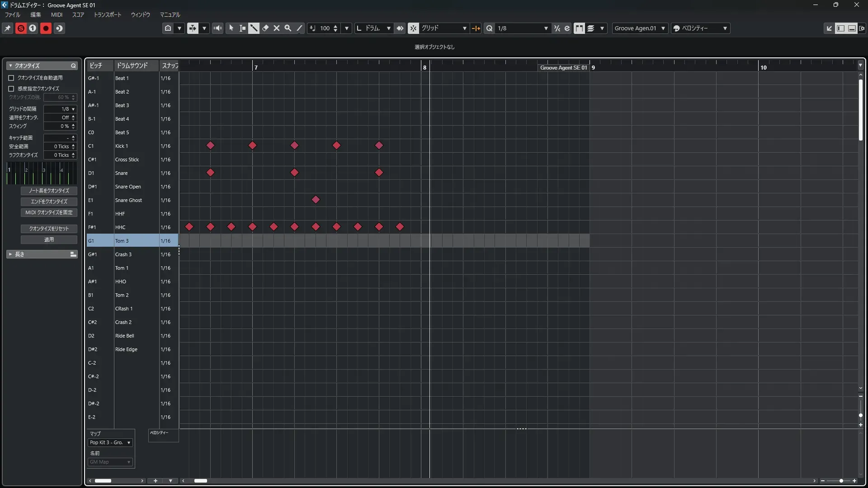Click the red Record in Editor button
The height and width of the screenshot is (488, 868).
tap(46, 28)
